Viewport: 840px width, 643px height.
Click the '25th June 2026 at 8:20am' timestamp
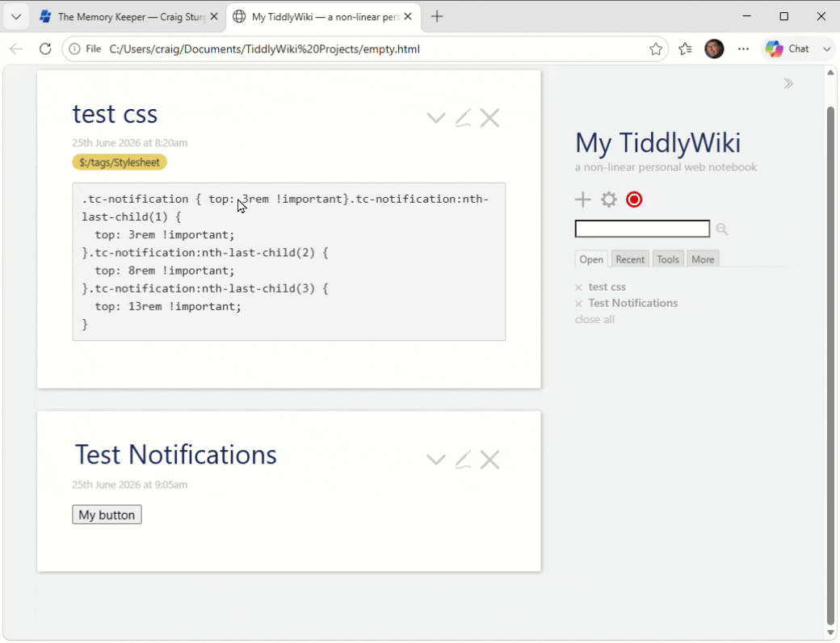click(x=130, y=143)
